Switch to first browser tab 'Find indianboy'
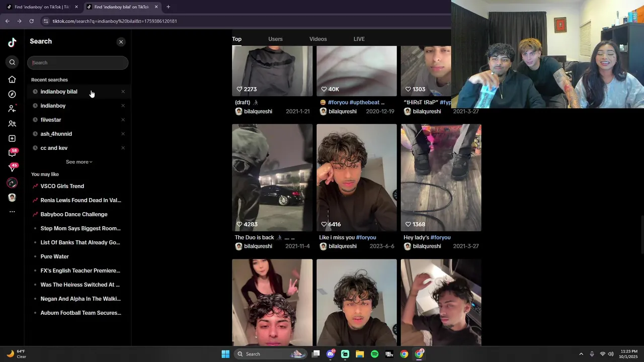The width and height of the screenshot is (644, 362). point(41,7)
